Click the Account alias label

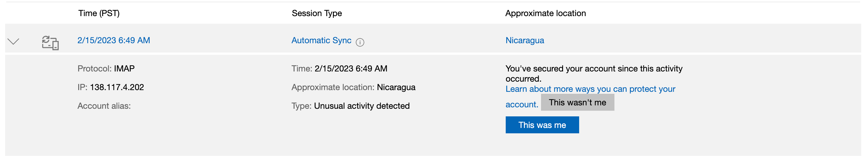pos(104,106)
